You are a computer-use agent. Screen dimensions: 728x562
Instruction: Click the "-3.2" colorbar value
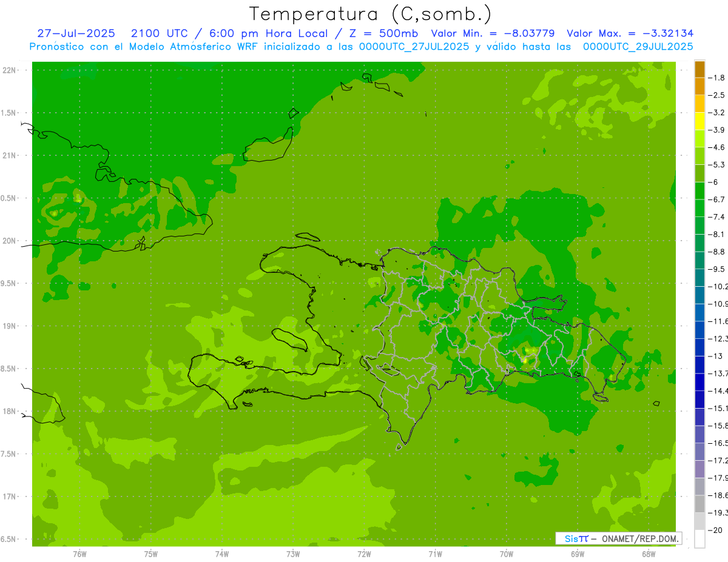pos(717,112)
